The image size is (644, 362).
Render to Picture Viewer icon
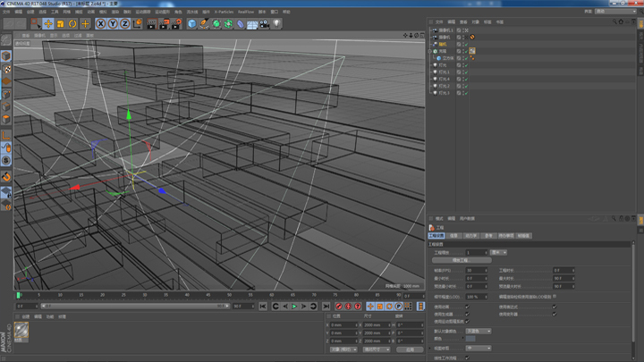pos(164,24)
